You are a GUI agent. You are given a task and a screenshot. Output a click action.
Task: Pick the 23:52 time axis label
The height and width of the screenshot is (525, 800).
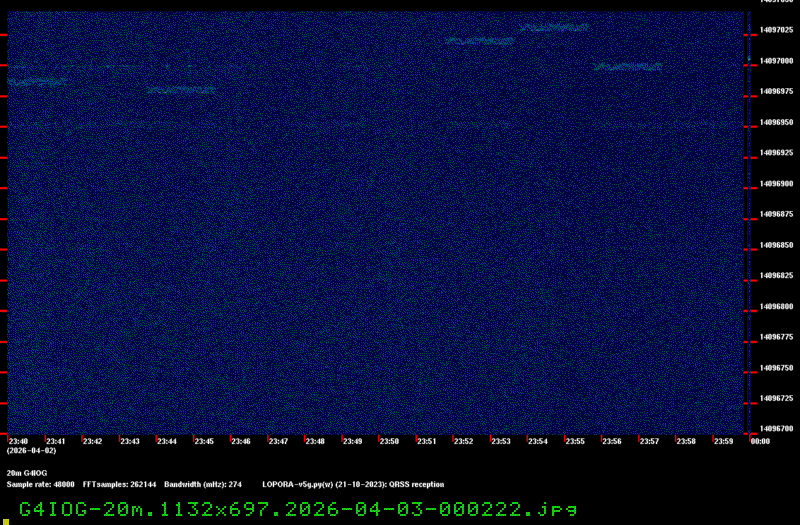point(463,441)
